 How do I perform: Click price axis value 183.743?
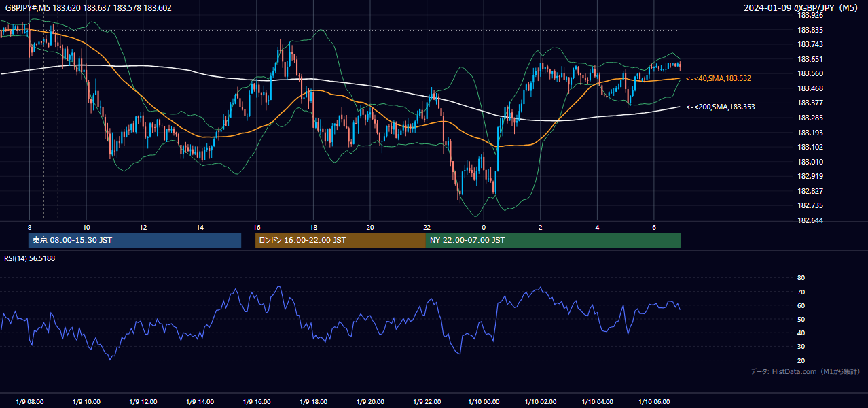click(x=810, y=44)
